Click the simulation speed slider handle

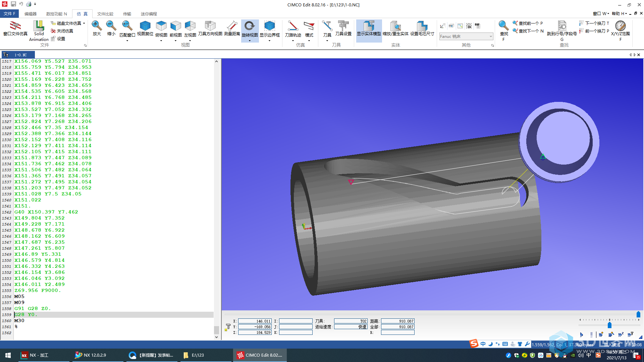609,325
